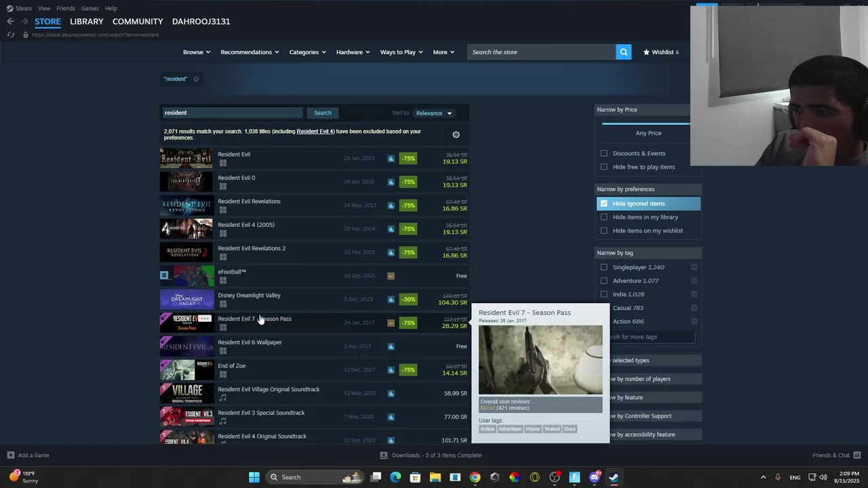The height and width of the screenshot is (488, 868).
Task: Open the Help menu
Action: 111,8
